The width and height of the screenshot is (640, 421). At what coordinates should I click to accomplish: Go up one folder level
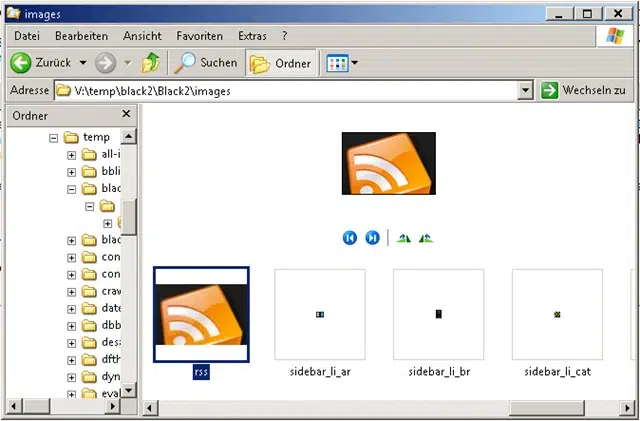151,63
